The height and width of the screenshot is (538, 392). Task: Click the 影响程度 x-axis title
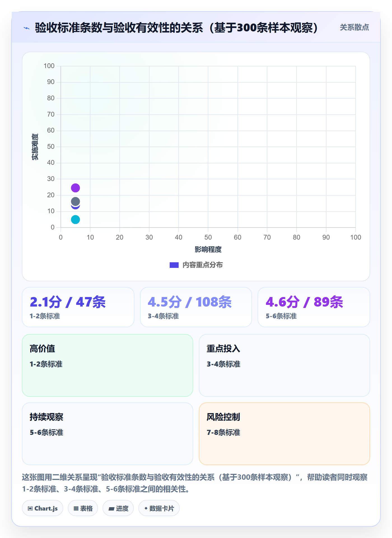pyautogui.click(x=208, y=249)
